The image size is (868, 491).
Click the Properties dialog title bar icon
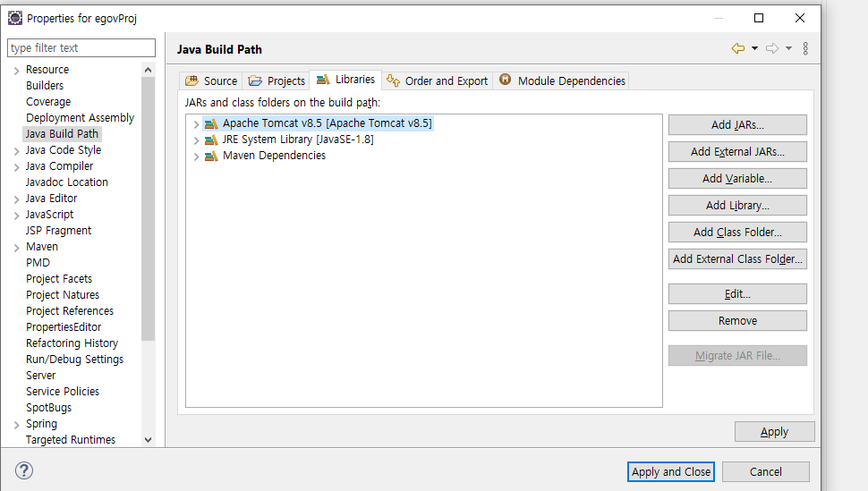[15, 18]
